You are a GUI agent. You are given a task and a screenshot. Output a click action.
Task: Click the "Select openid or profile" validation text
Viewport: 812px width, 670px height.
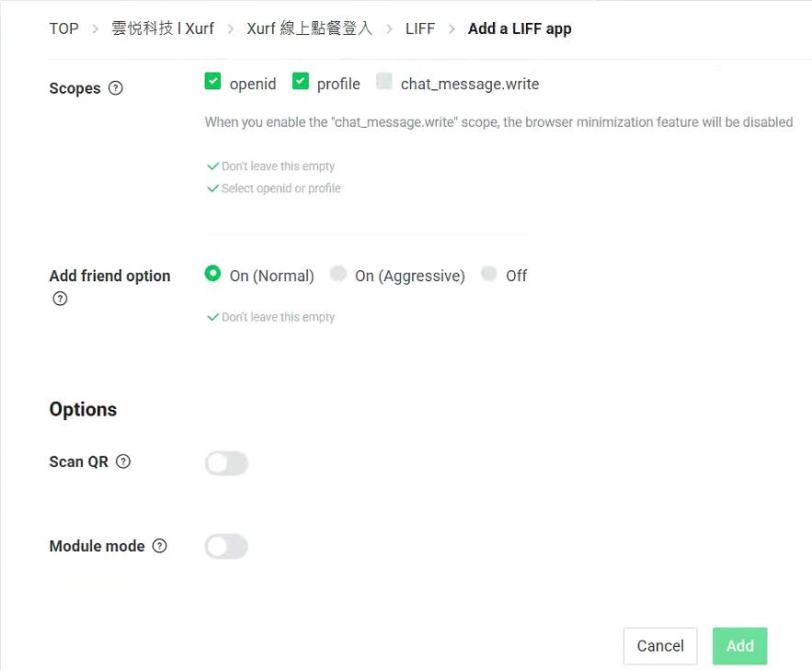pyautogui.click(x=280, y=188)
